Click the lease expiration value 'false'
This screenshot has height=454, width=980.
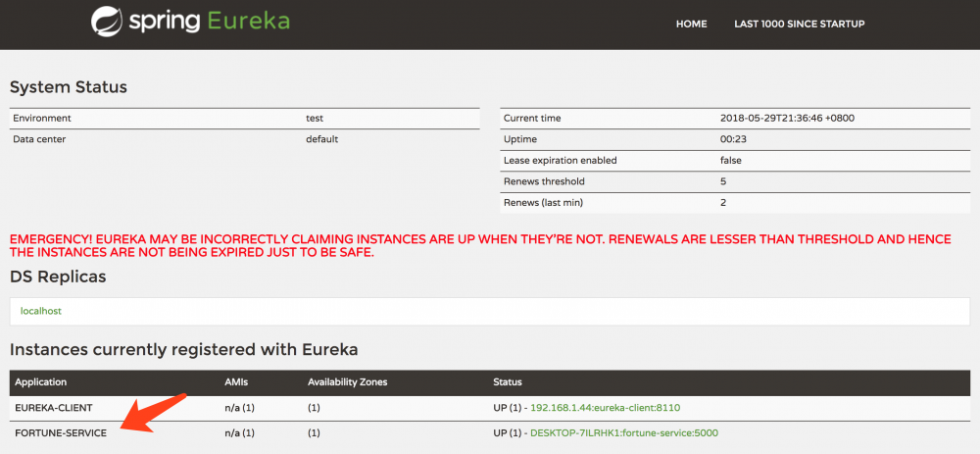(x=731, y=160)
